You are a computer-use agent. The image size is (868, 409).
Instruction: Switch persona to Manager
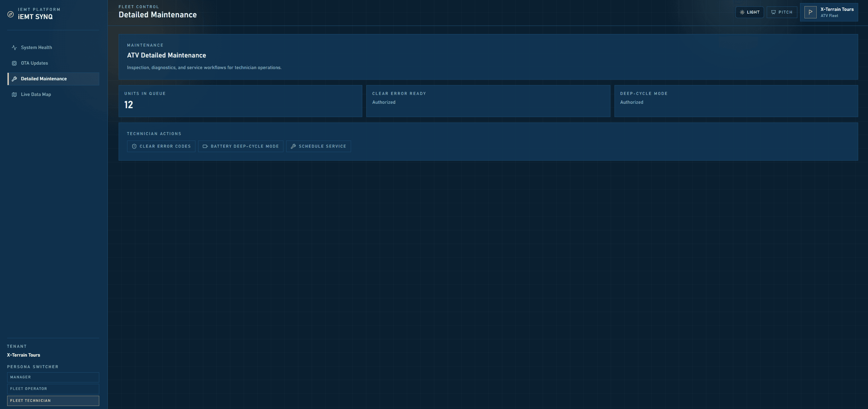(53, 377)
